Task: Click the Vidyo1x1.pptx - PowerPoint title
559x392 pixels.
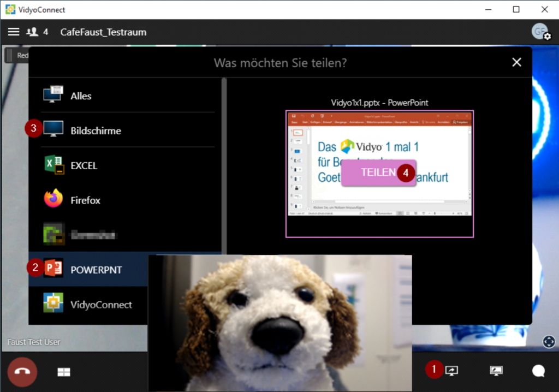Action: tap(380, 103)
